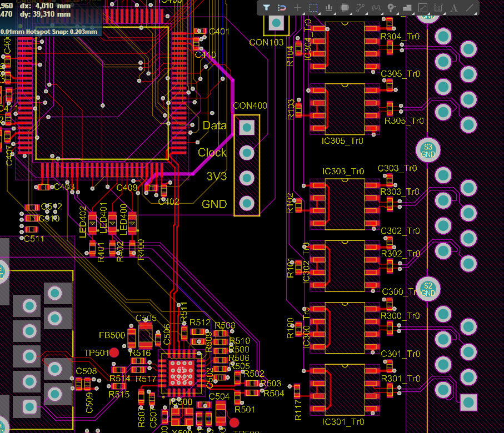Image resolution: width=504 pixels, height=433 pixels.
Task: Click the C302_Tr0 designator label
Action: [400, 231]
